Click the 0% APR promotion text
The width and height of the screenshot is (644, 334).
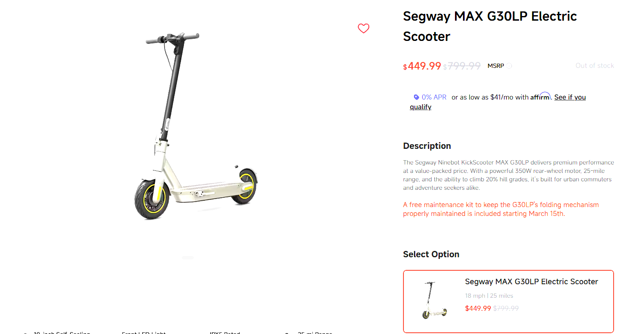click(x=434, y=97)
